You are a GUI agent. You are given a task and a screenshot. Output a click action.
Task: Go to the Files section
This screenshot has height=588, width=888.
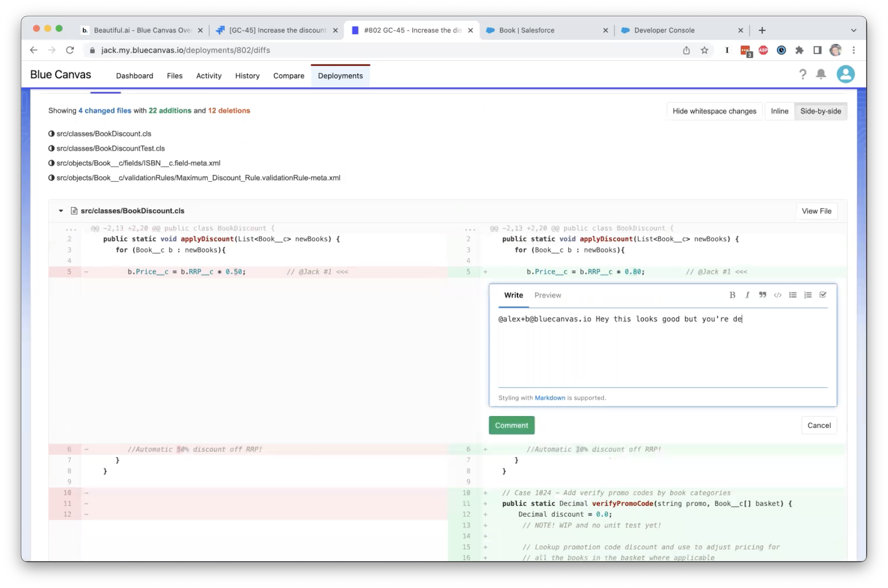[174, 76]
